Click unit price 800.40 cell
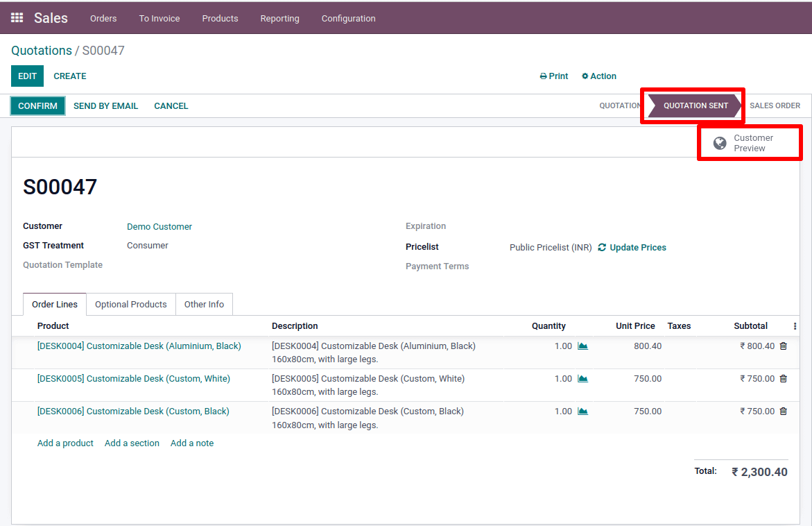The width and height of the screenshot is (812, 526). (x=648, y=346)
